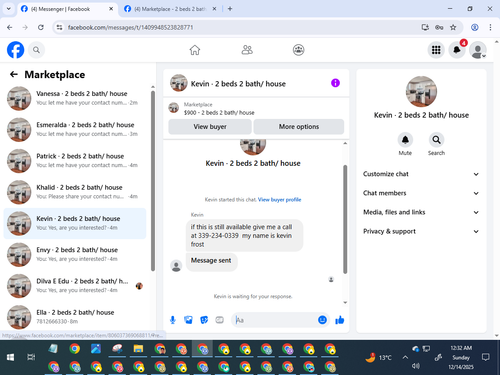Open the notifications bell with badge
This screenshot has height=375, width=500.
[x=457, y=50]
